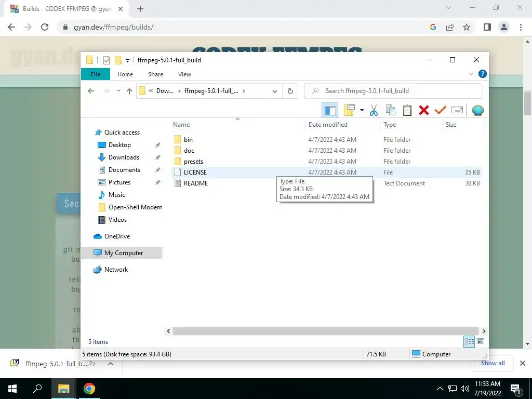Bookmark this page with star icon

(467, 27)
